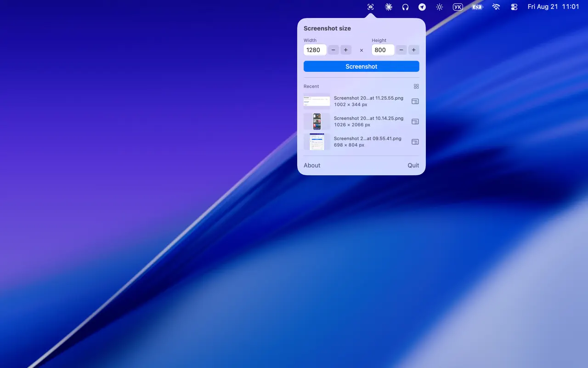Click window icon for 11.25.55.png row
Viewport: 588px width, 368px height.
[415, 101]
